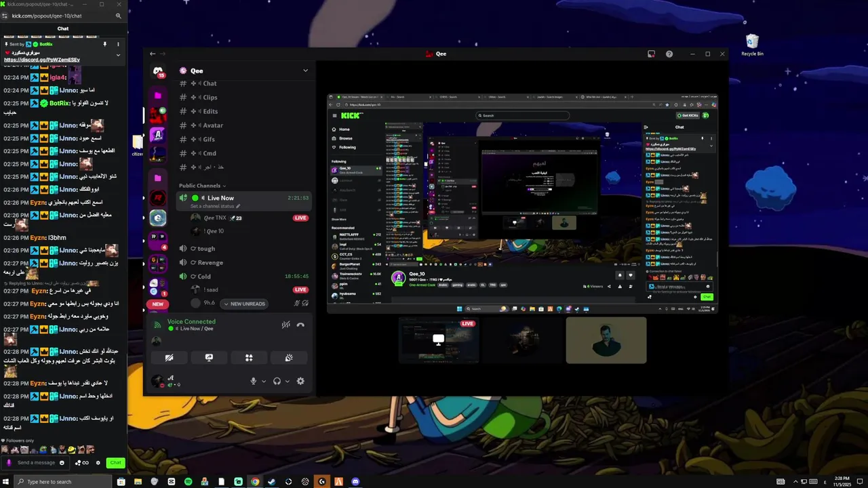
Task: Open site settings icon in Kick popout
Action: [5, 16]
